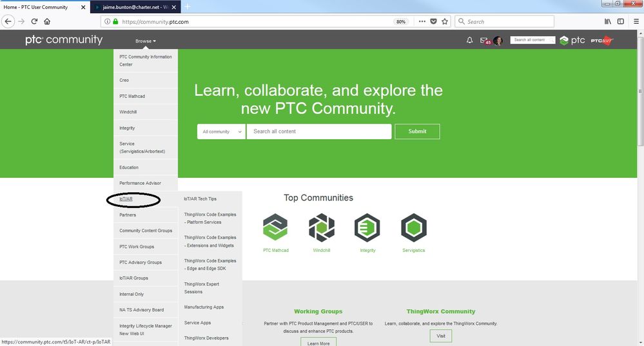Open the Firefox hamburger menu
Screen dimensions: 644x346
[x=636, y=21]
